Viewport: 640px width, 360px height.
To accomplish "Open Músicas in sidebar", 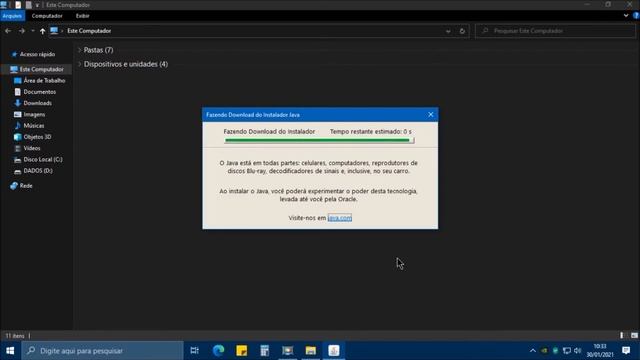I will tap(33, 126).
